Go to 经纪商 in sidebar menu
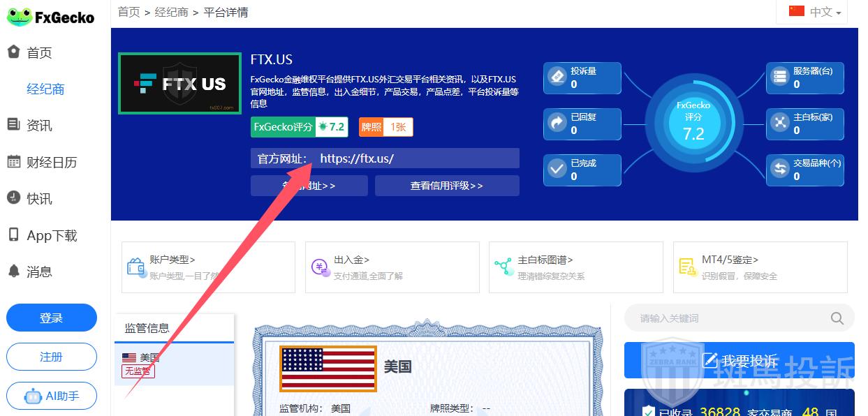The image size is (868, 416). pos(45,89)
